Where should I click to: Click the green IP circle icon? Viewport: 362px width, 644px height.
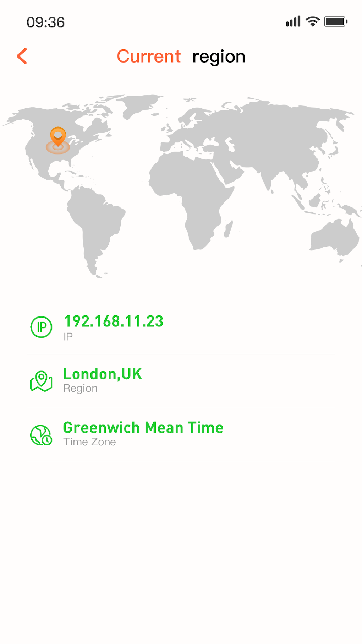[41, 327]
